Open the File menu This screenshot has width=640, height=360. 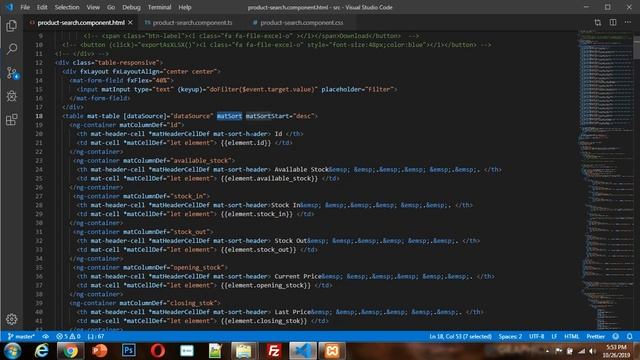click(x=25, y=7)
